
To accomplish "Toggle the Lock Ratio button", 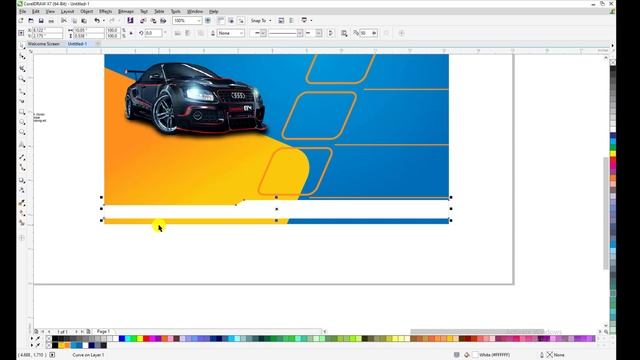I will (x=131, y=33).
